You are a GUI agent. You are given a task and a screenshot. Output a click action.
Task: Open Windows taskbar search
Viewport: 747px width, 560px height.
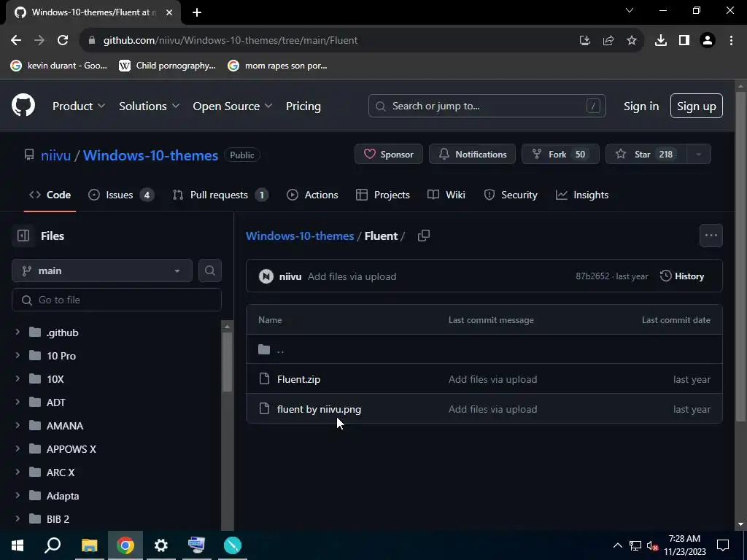(x=53, y=545)
